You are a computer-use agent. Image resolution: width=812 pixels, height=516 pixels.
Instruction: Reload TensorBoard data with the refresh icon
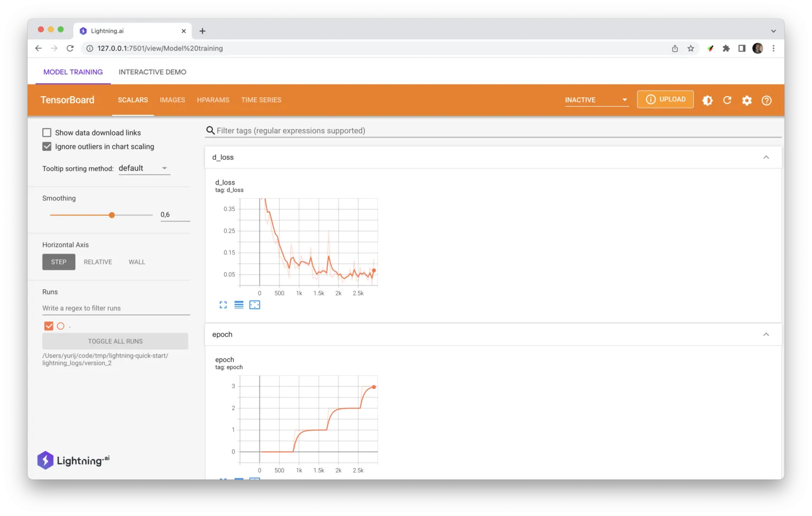click(727, 100)
